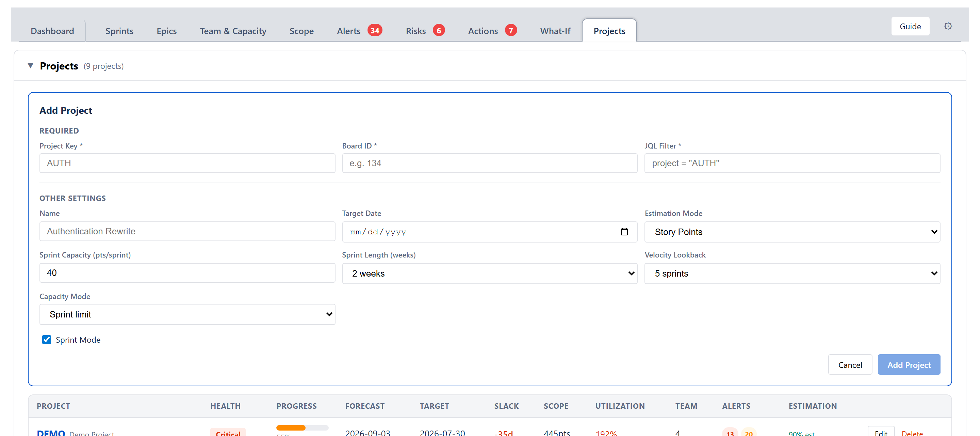
Task: Open the settings gear icon
Action: click(948, 26)
